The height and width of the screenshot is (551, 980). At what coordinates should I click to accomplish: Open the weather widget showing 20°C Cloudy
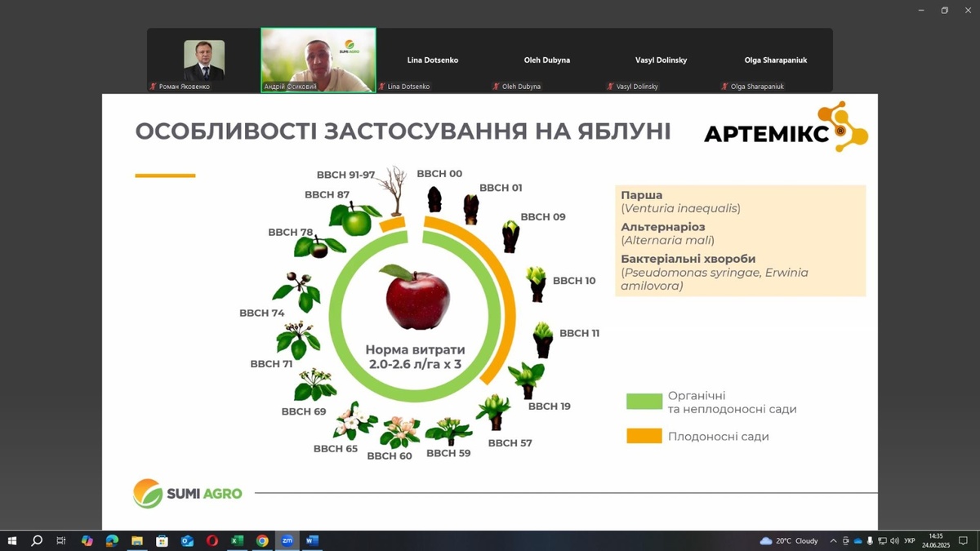[789, 540]
